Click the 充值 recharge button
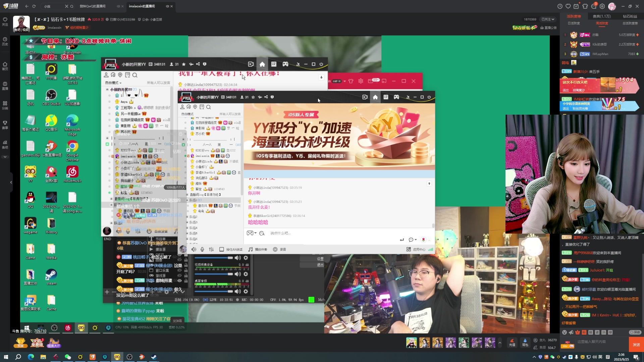The height and width of the screenshot is (362, 644). pos(512,343)
